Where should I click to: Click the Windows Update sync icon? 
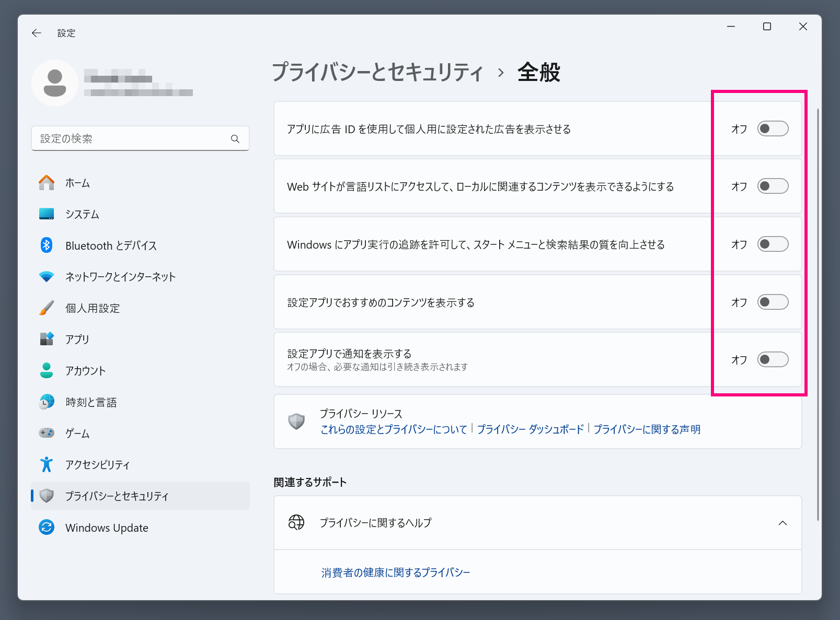(47, 528)
